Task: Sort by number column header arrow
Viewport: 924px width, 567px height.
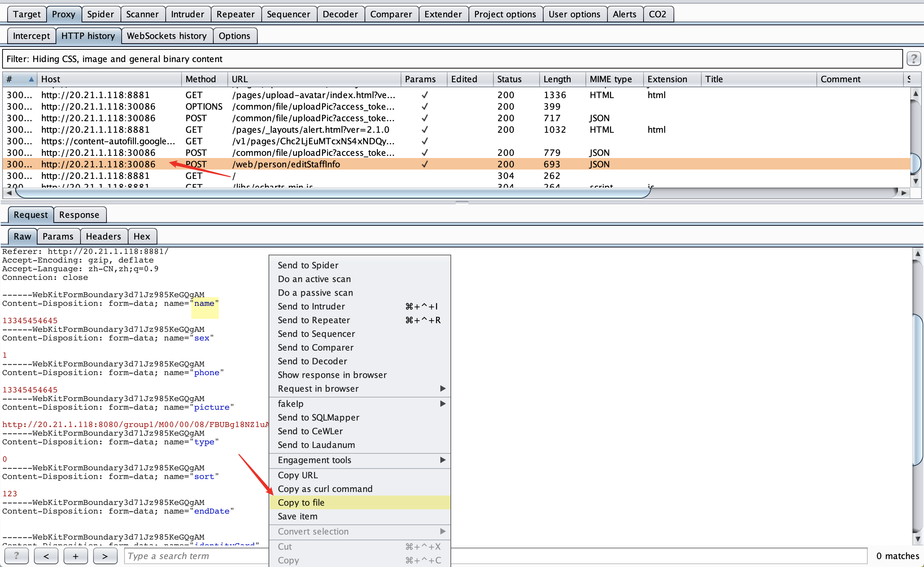Action: tap(31, 79)
